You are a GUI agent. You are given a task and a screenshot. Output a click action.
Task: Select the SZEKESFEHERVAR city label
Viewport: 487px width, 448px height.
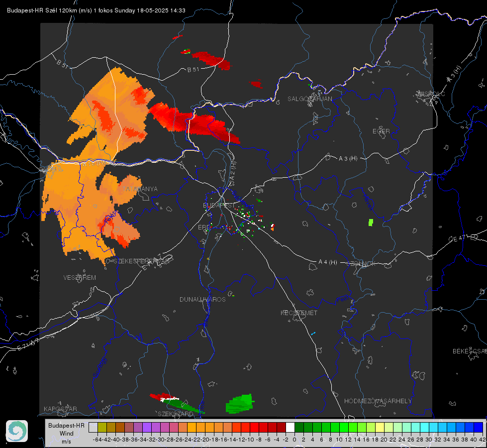point(141,261)
